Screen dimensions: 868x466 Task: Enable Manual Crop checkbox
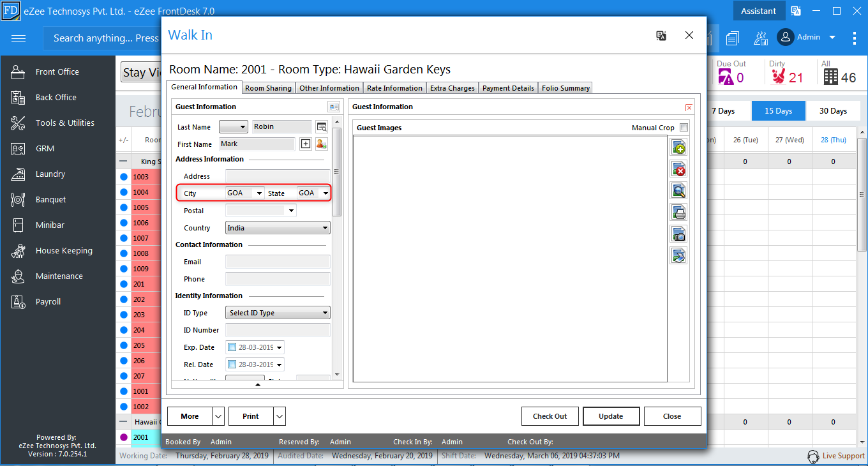coord(684,128)
